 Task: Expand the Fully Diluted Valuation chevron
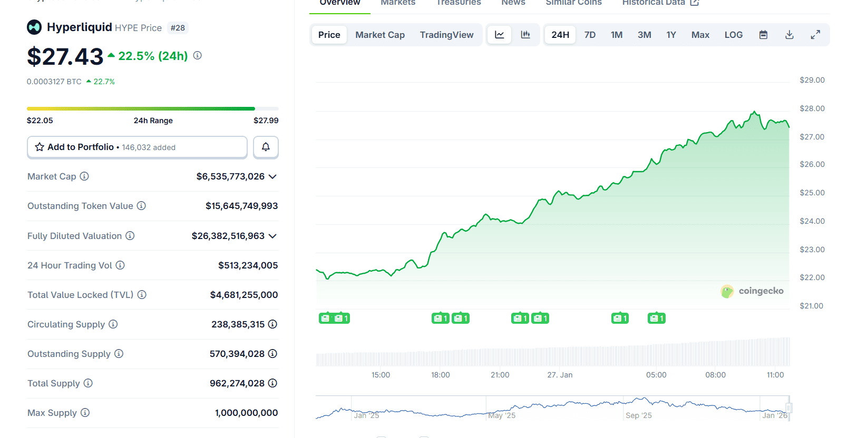(272, 236)
